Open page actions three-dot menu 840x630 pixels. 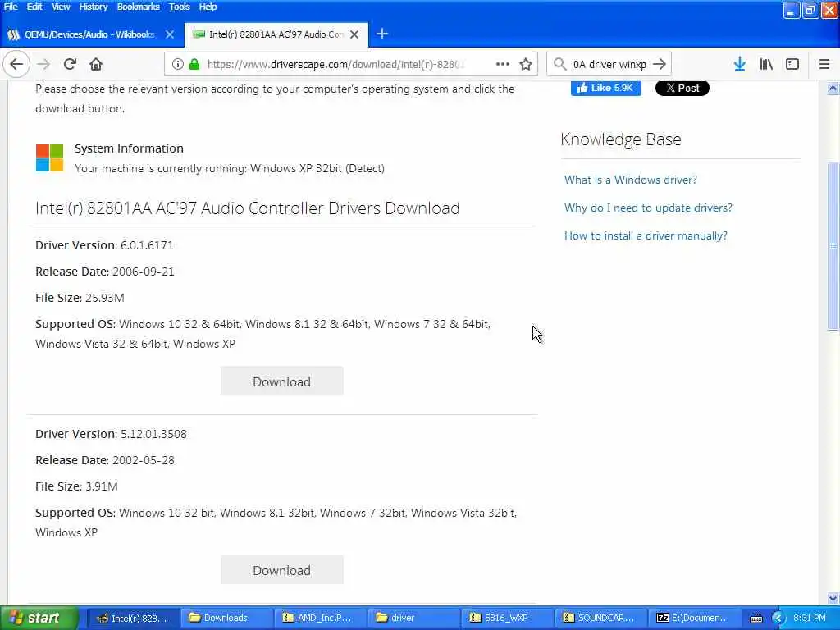tap(503, 64)
